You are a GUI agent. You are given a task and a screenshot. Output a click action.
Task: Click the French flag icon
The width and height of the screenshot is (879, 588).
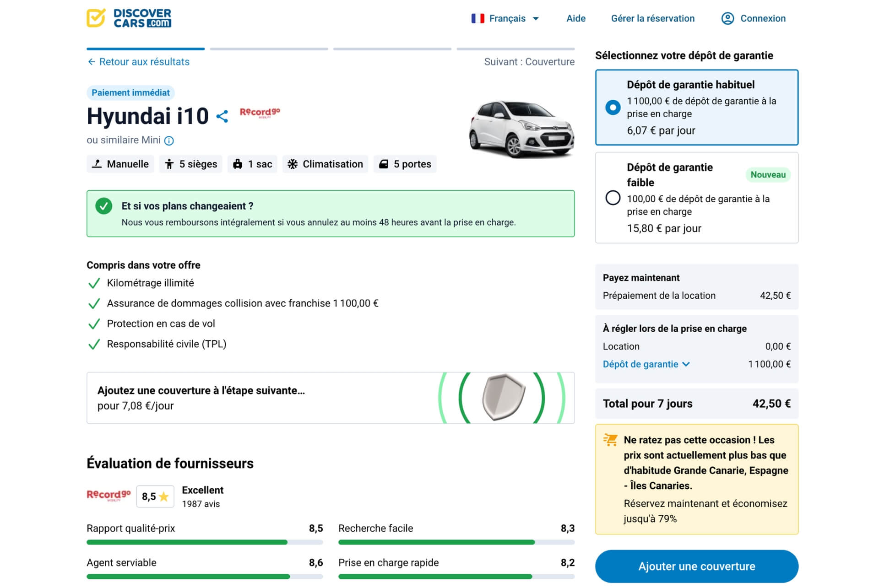[477, 18]
